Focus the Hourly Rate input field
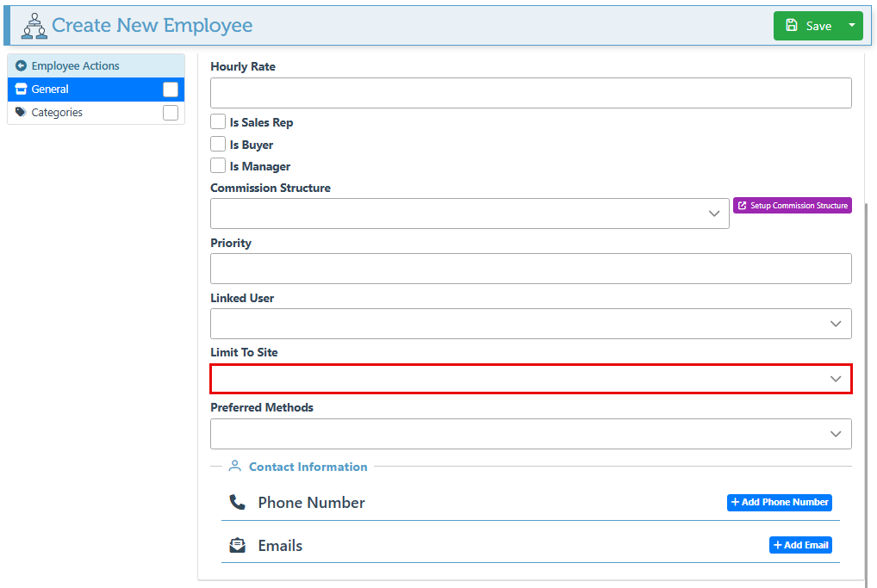The height and width of the screenshot is (588, 877). [531, 93]
